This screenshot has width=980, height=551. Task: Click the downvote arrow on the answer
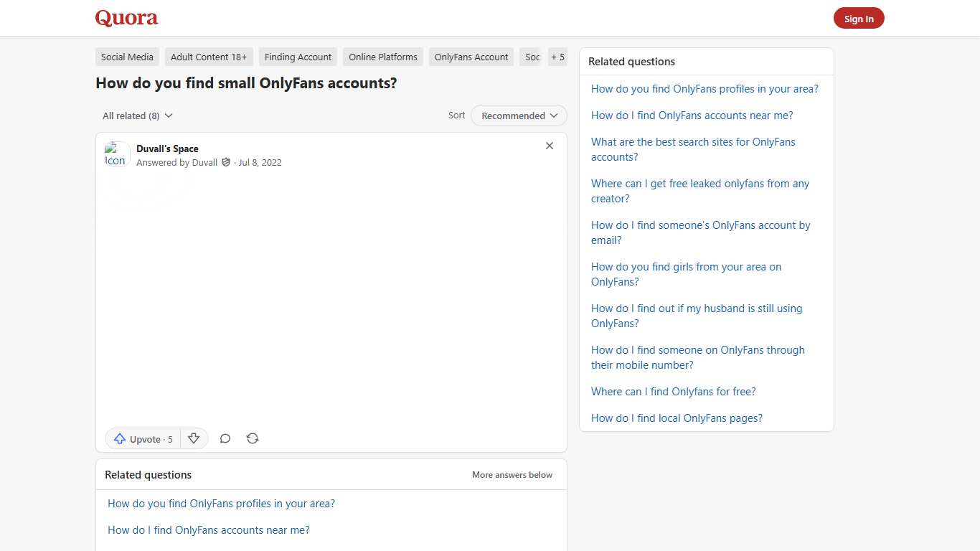[194, 438]
